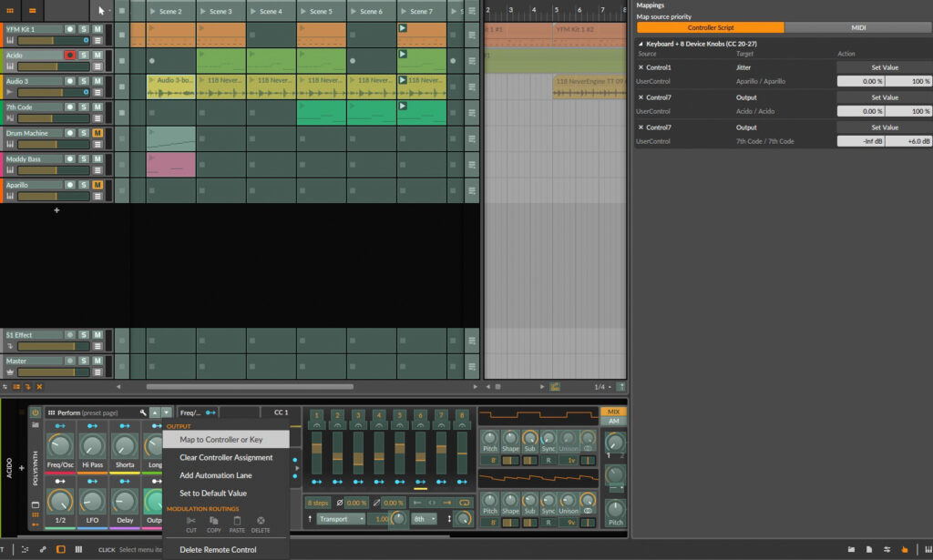Click the clip launcher view icon at top-left
The width and height of the screenshot is (933, 560).
pos(10,11)
